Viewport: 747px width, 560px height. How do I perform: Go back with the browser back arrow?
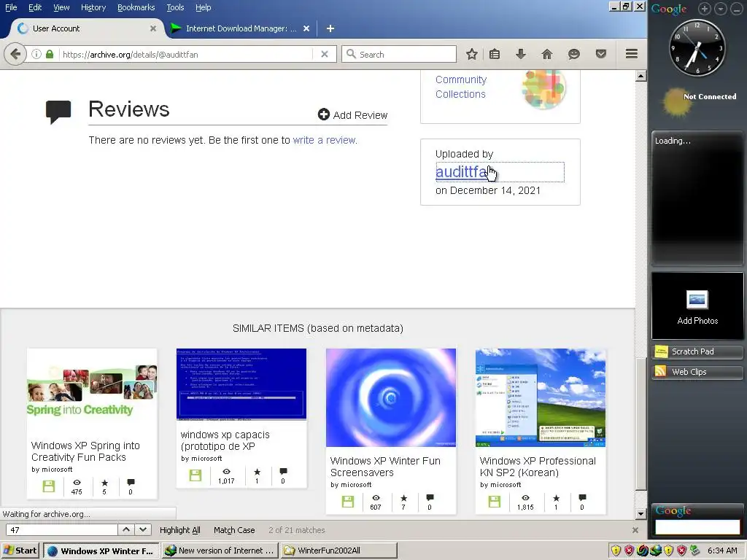(15, 54)
